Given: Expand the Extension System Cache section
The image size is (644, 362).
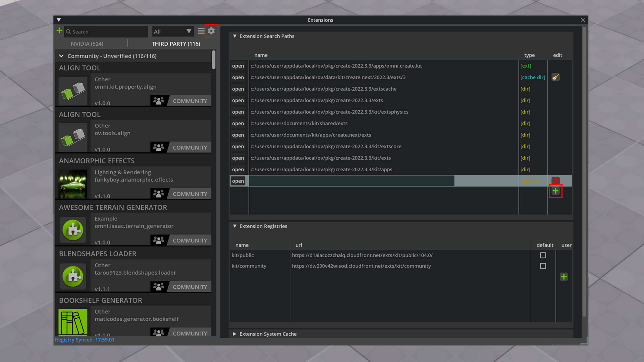Looking at the screenshot, I should (234, 334).
